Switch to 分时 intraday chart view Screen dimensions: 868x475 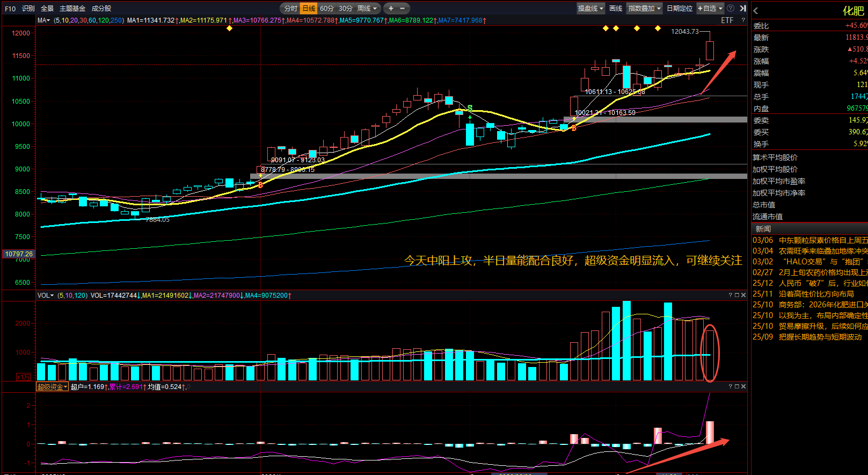290,9
